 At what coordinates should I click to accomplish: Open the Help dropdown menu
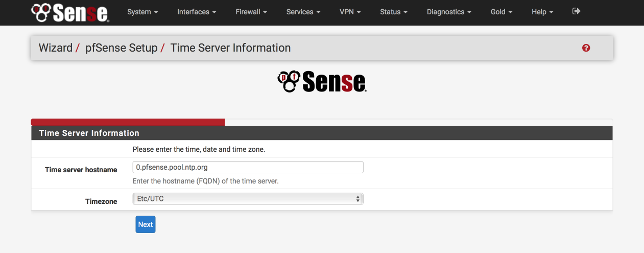coord(542,12)
